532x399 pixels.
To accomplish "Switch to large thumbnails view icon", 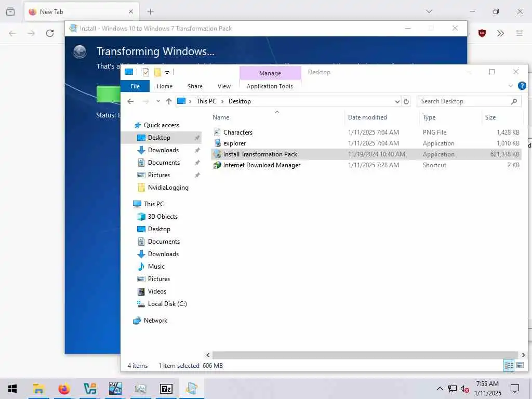I will (520, 365).
